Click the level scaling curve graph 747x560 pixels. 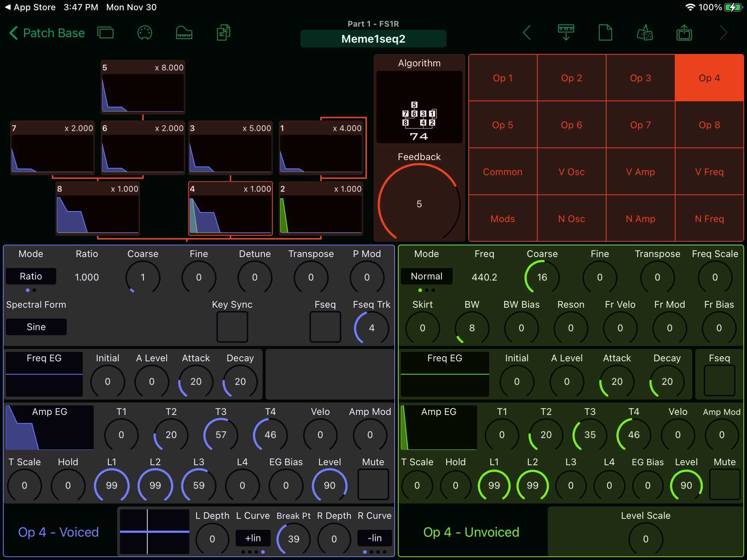[154, 532]
